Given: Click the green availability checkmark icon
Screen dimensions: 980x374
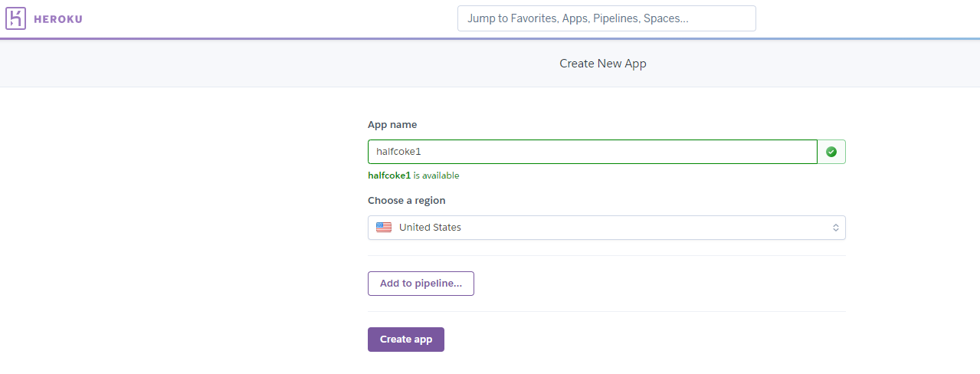Looking at the screenshot, I should click(x=831, y=152).
